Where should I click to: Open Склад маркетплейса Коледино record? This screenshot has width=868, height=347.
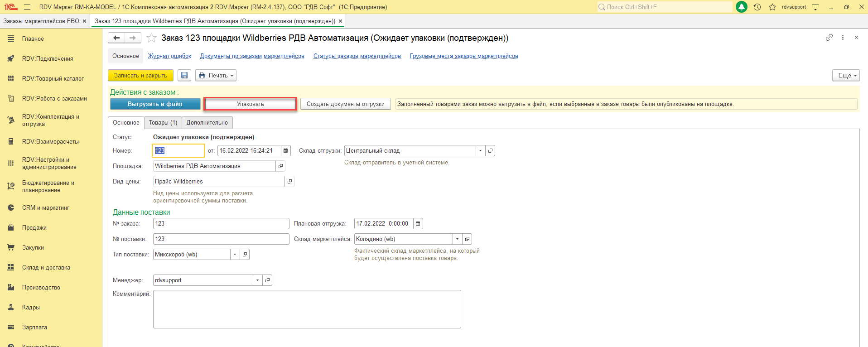point(467,239)
